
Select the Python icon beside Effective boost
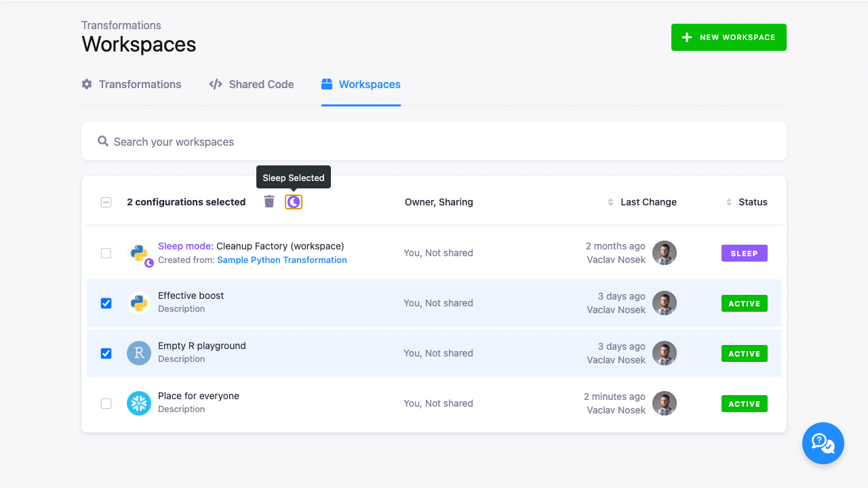tap(138, 303)
